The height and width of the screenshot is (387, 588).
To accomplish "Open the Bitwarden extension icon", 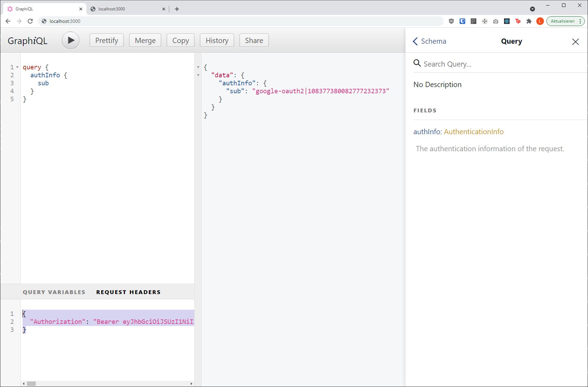I will pyautogui.click(x=462, y=21).
